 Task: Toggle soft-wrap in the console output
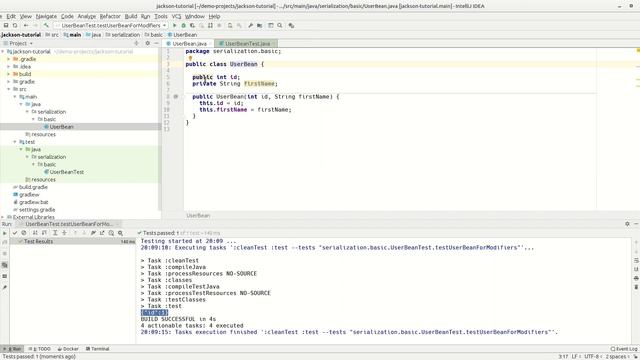[x=636, y=260]
